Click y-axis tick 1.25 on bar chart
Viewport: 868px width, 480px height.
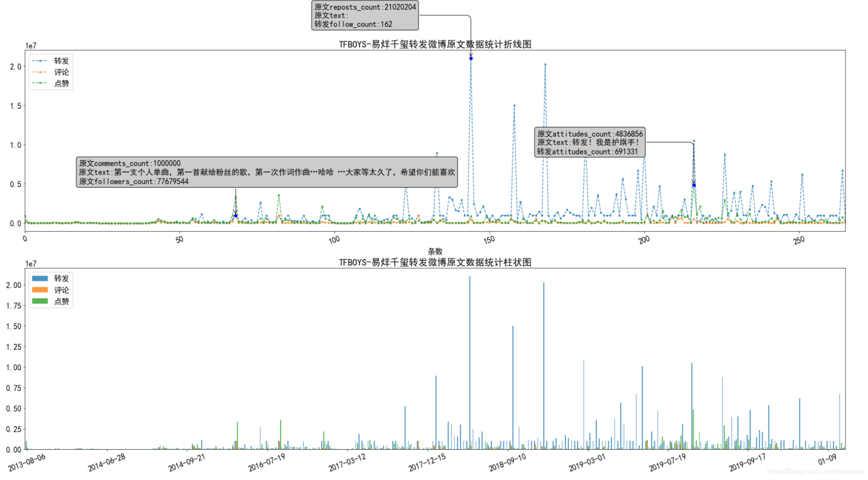[13, 347]
